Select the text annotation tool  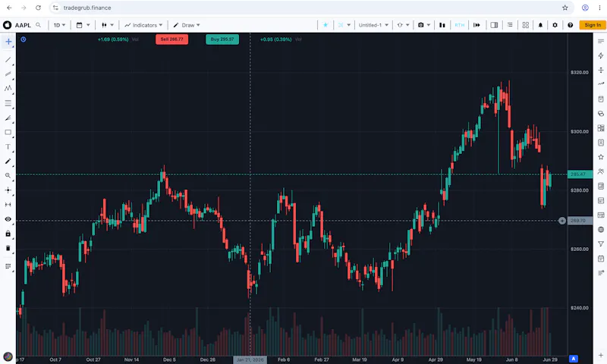tap(8, 146)
